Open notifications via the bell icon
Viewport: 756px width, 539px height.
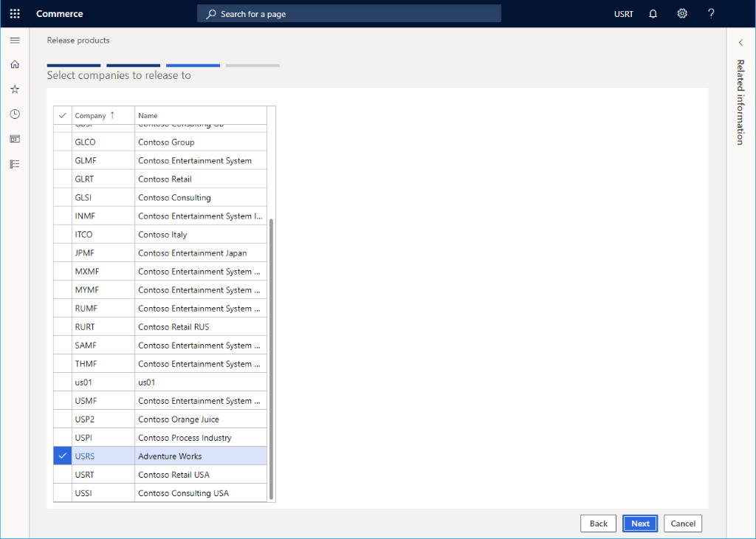tap(653, 13)
